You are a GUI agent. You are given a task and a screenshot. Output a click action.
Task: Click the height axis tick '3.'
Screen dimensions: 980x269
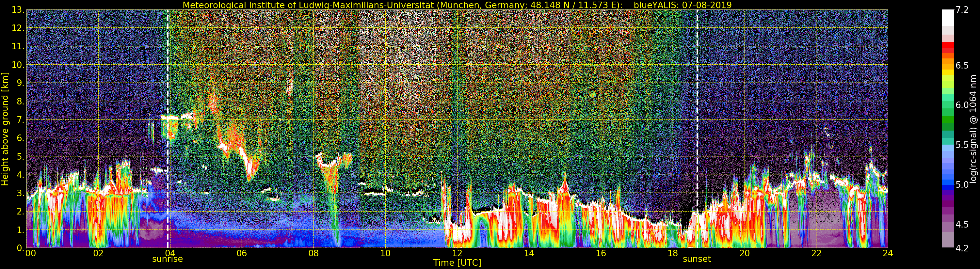[20, 193]
